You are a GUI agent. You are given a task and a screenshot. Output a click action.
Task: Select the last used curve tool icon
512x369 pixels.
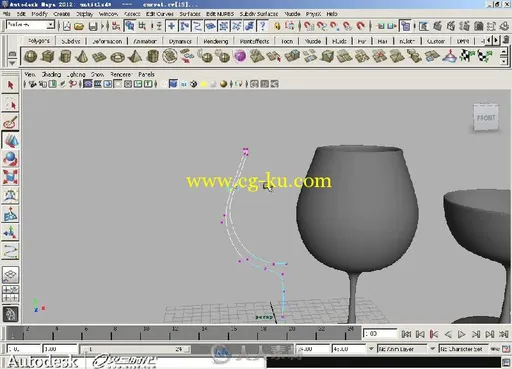(10, 251)
